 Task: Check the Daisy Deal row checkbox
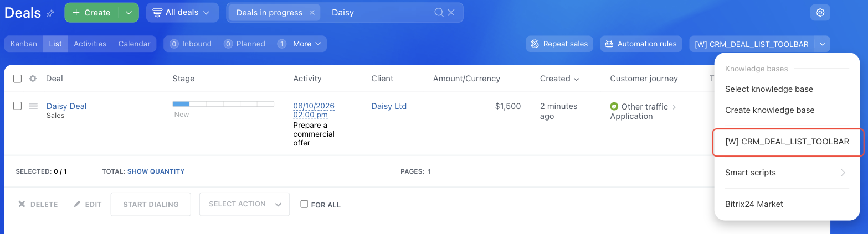17,106
